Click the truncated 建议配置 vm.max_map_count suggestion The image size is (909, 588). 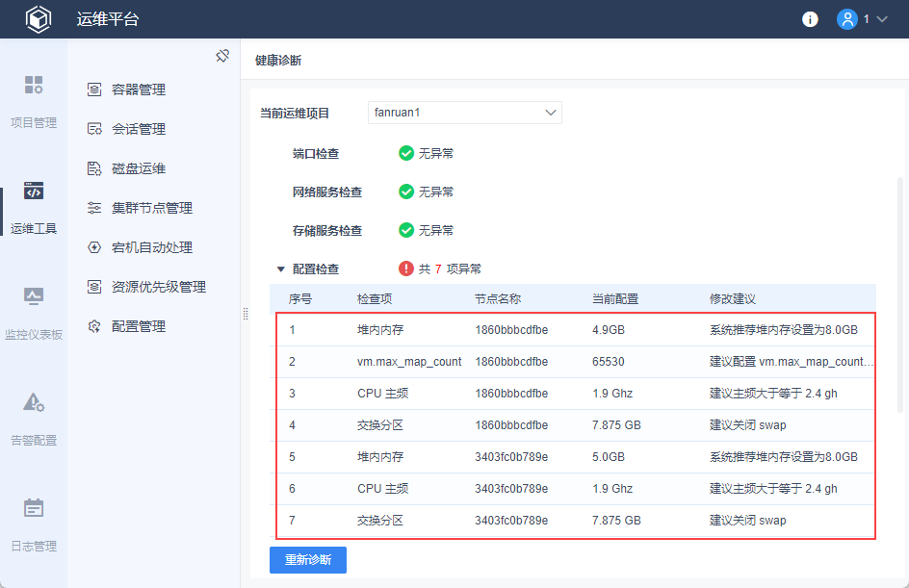pos(792,362)
